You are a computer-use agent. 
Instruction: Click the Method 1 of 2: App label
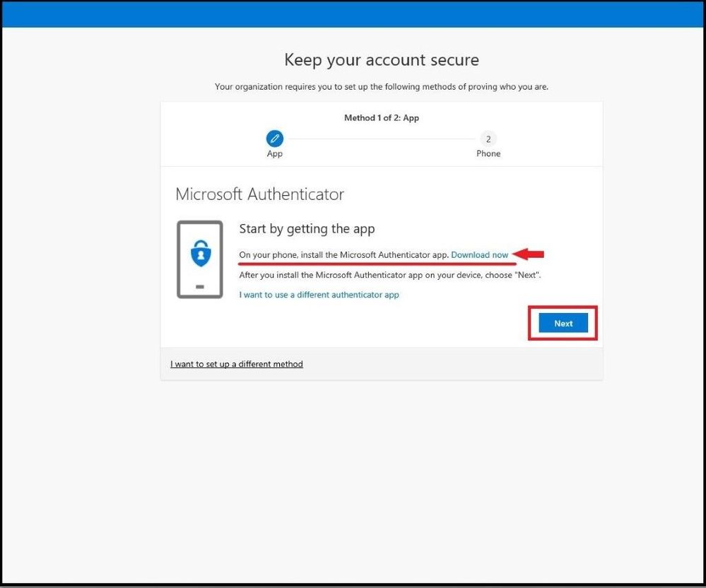(382, 118)
